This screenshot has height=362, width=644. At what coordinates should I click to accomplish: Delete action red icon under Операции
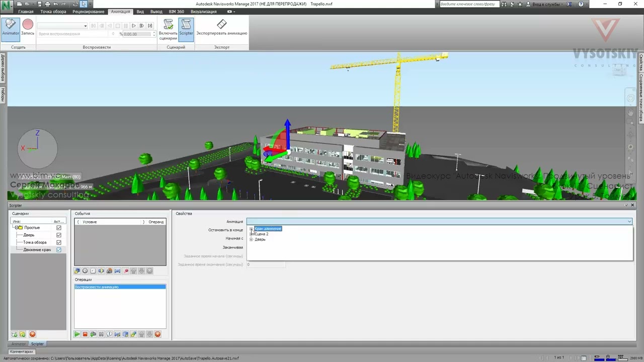pyautogui.click(x=157, y=334)
